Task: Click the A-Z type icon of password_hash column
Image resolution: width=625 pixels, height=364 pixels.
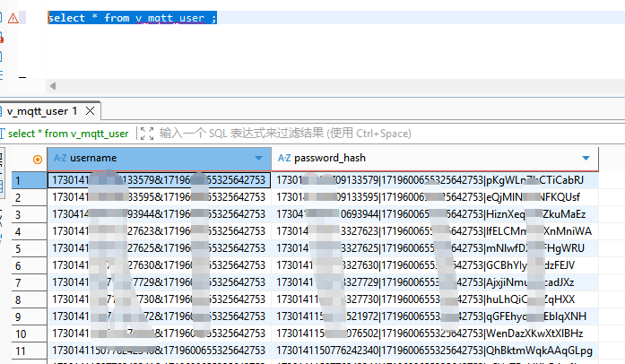Action: [x=284, y=158]
